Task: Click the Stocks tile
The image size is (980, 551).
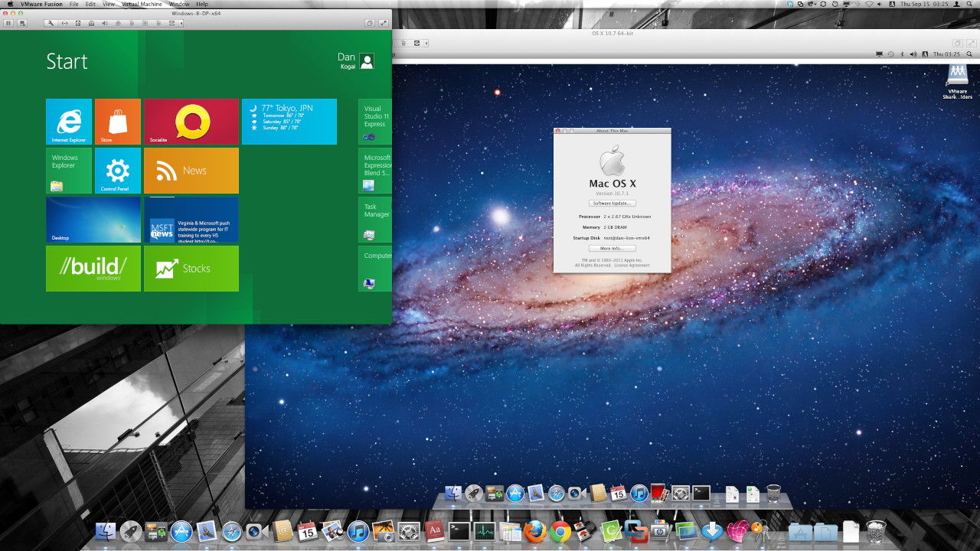Action: (191, 268)
